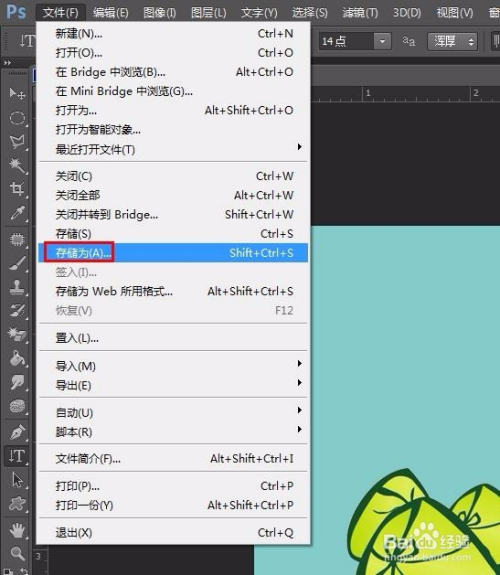
Task: Choose 置入(L)... menu item
Action: coord(173,338)
